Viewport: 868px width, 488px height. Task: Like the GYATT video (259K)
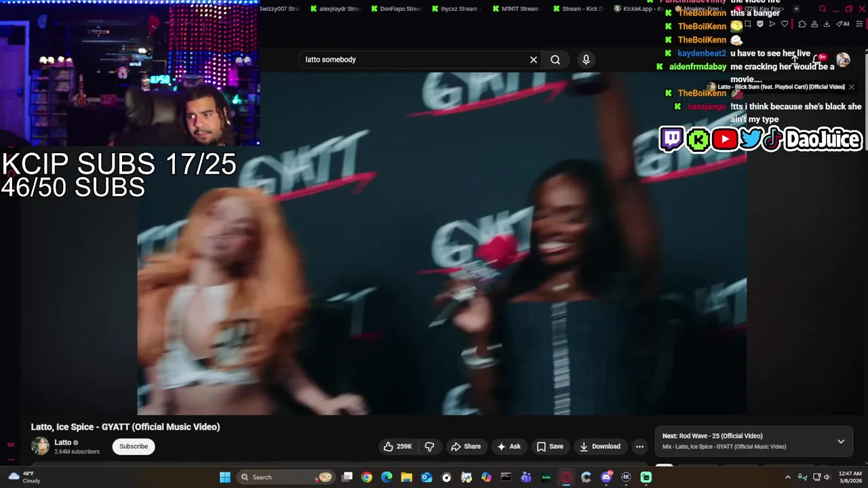398,446
